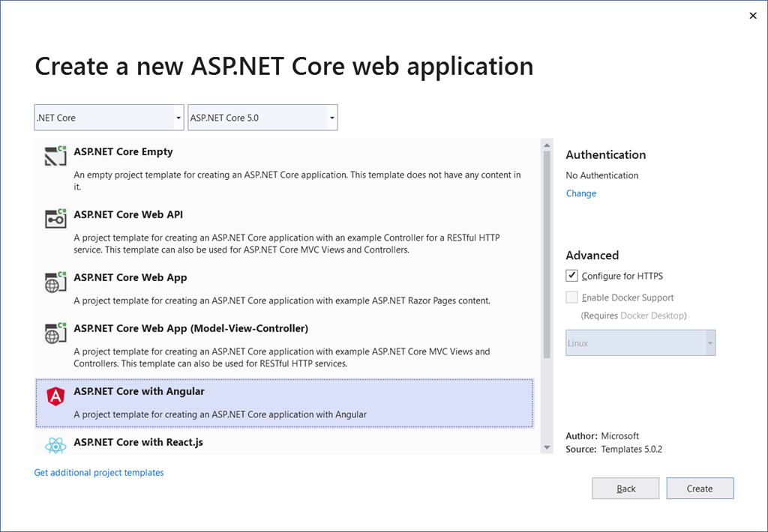Open the ASP.NET Core 5.0 version dropdown

tap(331, 117)
